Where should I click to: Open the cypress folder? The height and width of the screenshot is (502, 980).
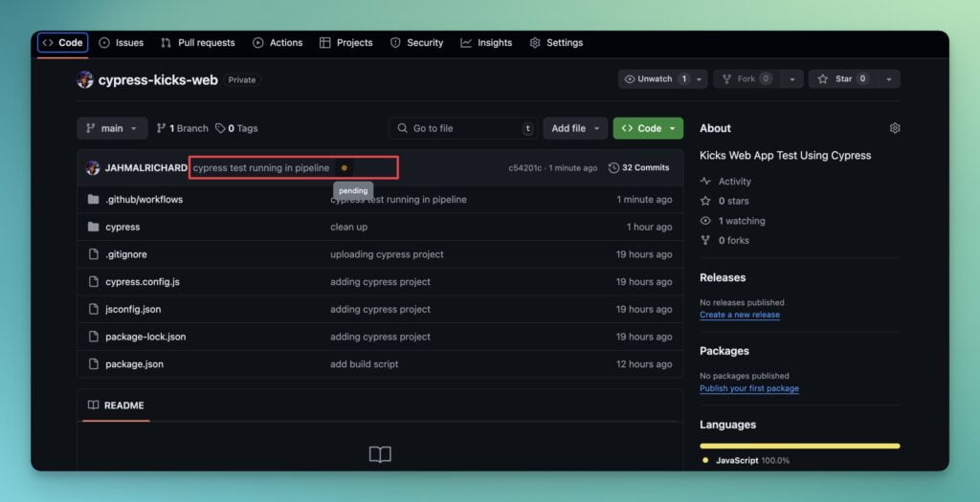click(122, 227)
